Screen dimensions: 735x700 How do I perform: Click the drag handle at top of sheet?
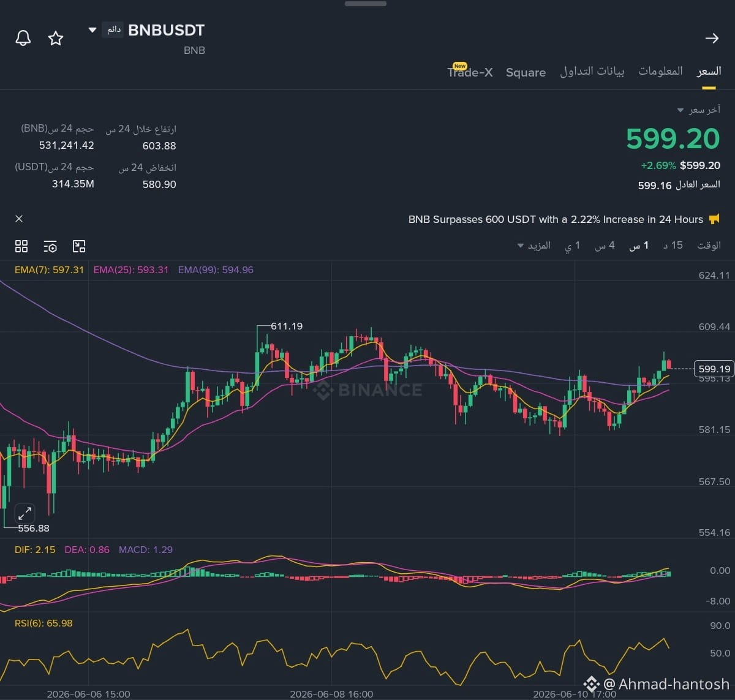tap(366, 4)
